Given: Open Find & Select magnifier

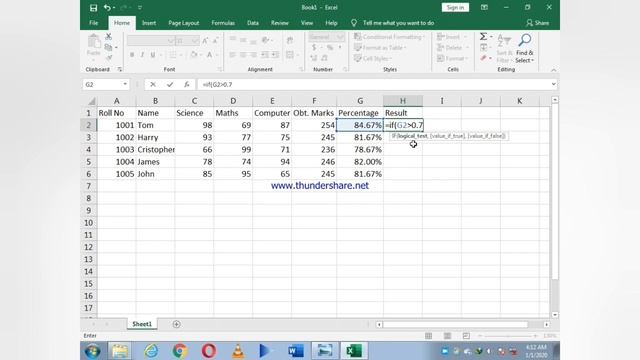Looking at the screenshot, I should tap(524, 40).
